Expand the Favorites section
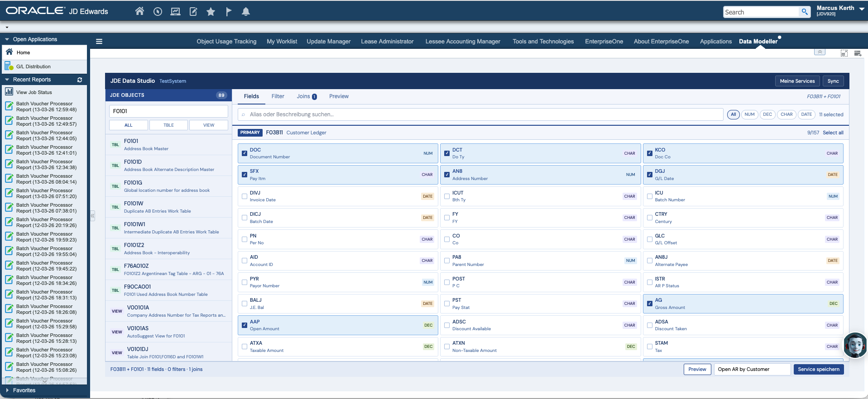This screenshot has height=399, width=868. point(7,390)
